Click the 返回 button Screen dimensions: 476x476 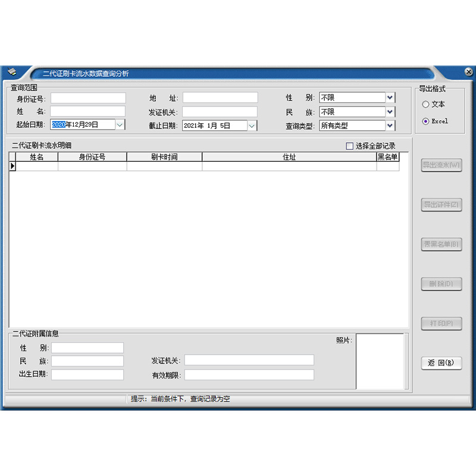pyautogui.click(x=441, y=364)
